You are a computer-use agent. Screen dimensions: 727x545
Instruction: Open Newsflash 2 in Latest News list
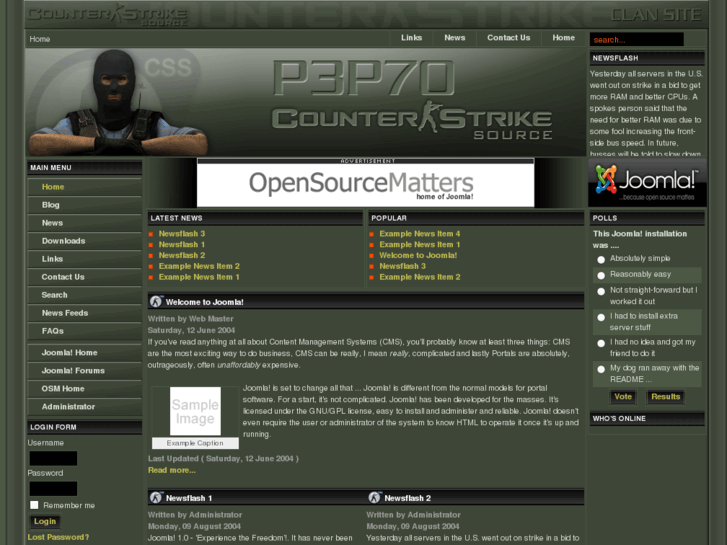click(182, 255)
